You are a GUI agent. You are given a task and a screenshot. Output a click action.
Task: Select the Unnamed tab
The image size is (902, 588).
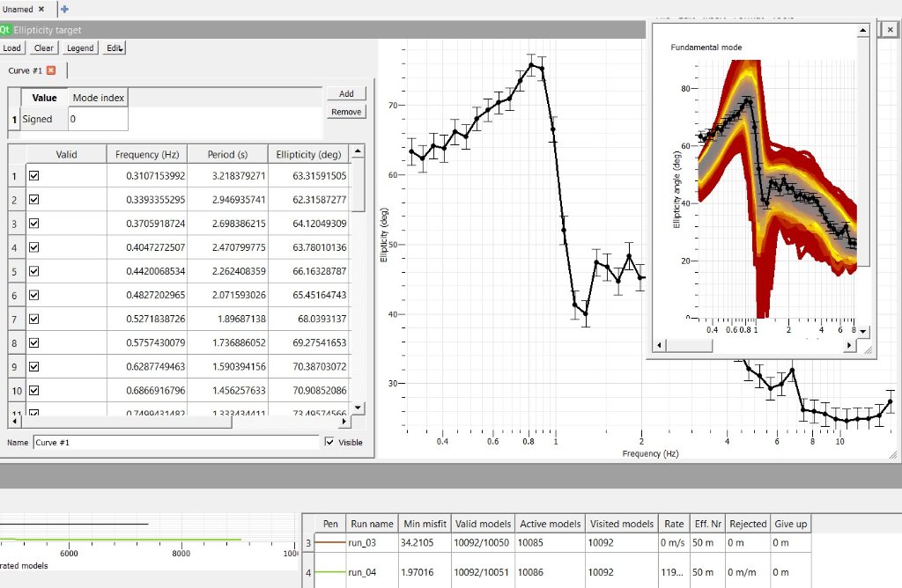(x=17, y=9)
